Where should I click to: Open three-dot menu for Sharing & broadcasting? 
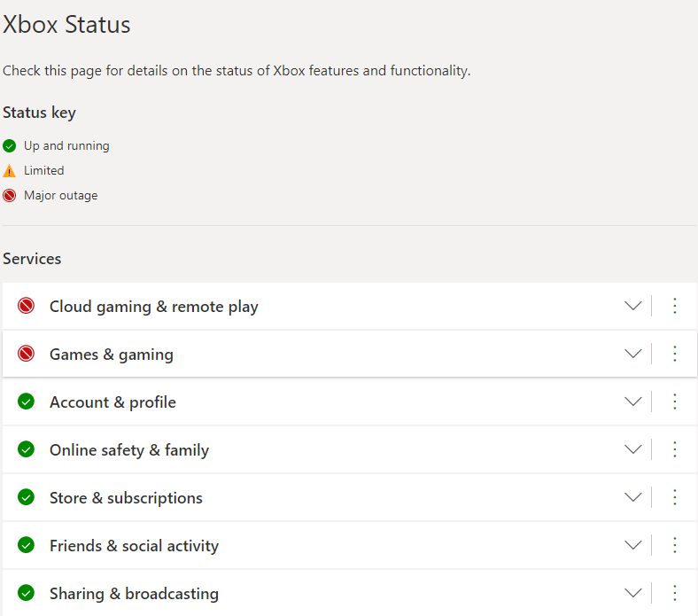click(675, 593)
